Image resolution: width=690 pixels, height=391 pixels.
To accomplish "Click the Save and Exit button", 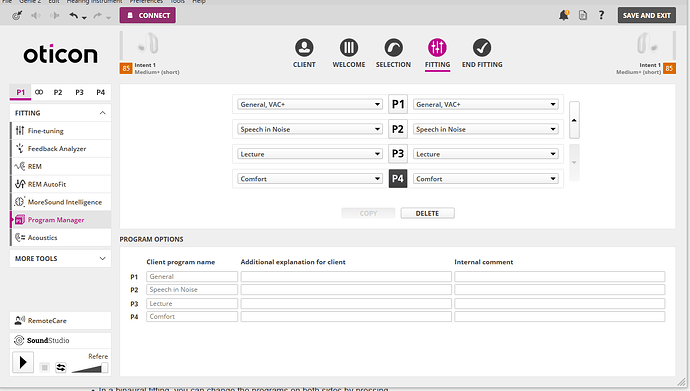I will point(646,15).
